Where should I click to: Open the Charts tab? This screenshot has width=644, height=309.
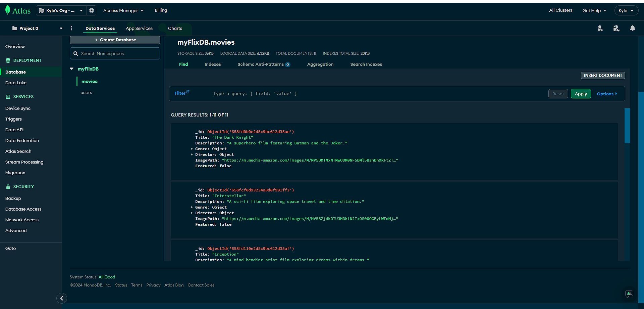tap(175, 28)
